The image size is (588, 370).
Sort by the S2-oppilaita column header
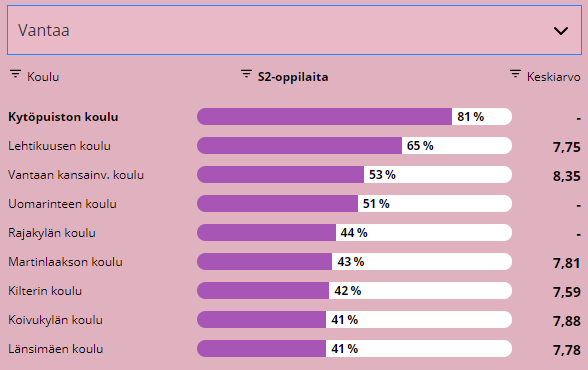(293, 77)
